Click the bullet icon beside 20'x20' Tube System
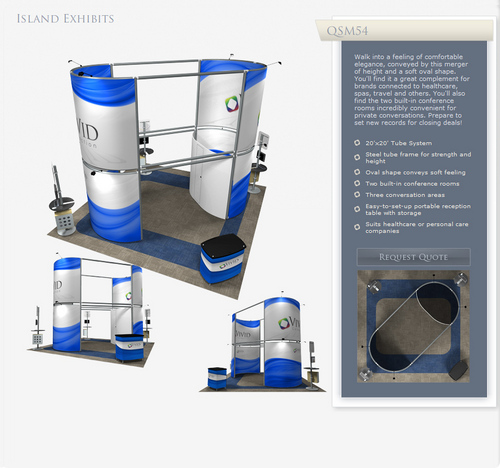500x468 pixels. [x=357, y=143]
